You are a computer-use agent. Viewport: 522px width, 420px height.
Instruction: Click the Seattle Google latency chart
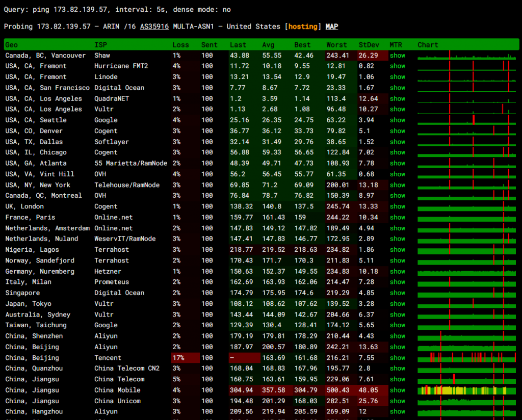[x=467, y=120]
